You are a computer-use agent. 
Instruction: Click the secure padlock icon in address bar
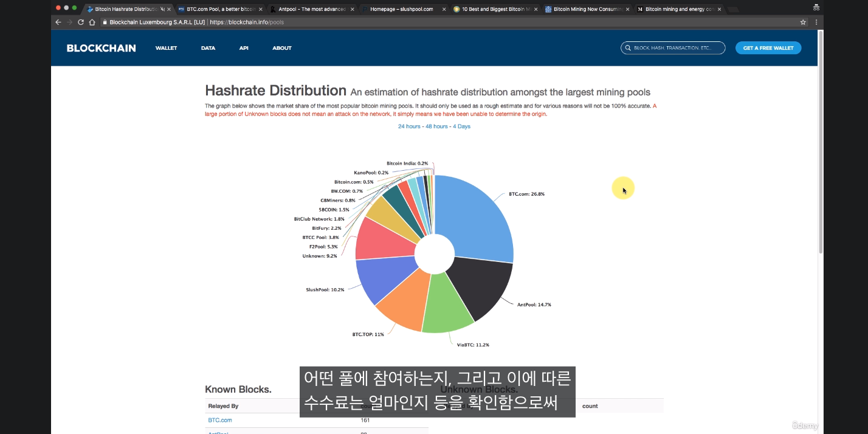pos(105,22)
